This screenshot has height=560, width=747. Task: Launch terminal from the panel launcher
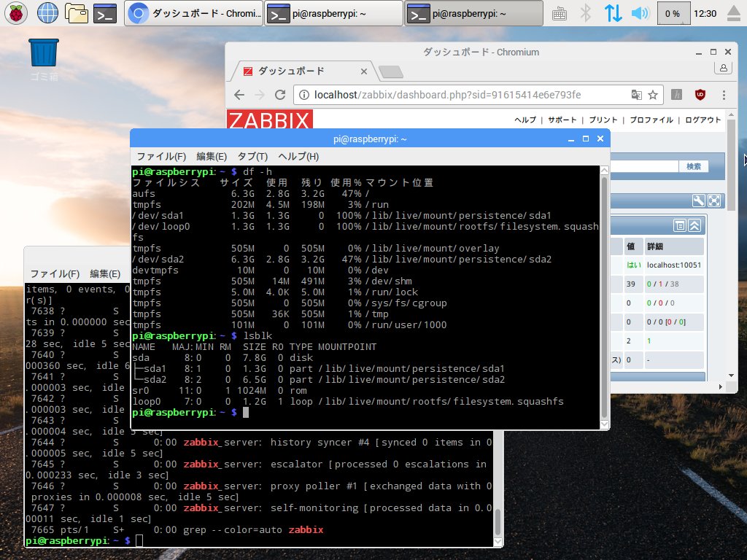click(x=105, y=13)
